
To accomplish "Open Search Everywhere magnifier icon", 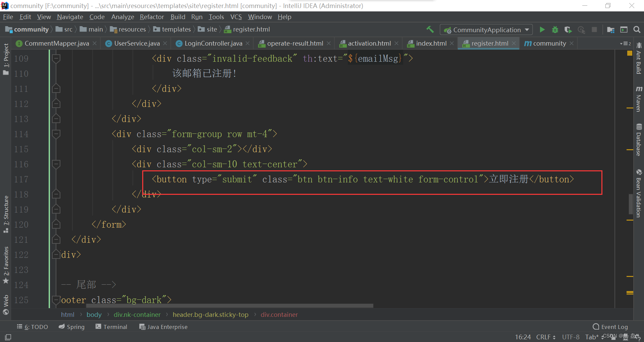I will (637, 30).
